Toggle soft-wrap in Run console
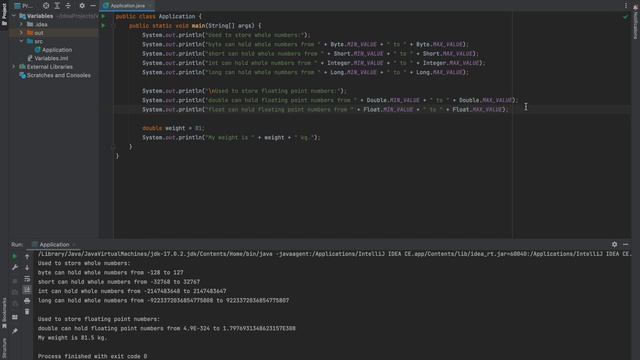This screenshot has width=640, height=360. pos(27,279)
